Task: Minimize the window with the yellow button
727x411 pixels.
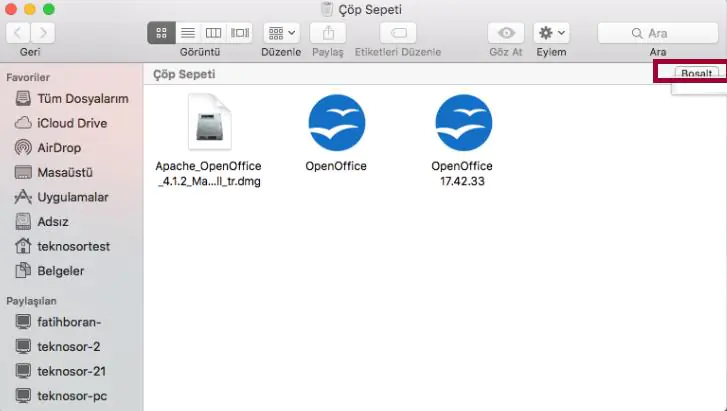Action: pyautogui.click(x=30, y=9)
